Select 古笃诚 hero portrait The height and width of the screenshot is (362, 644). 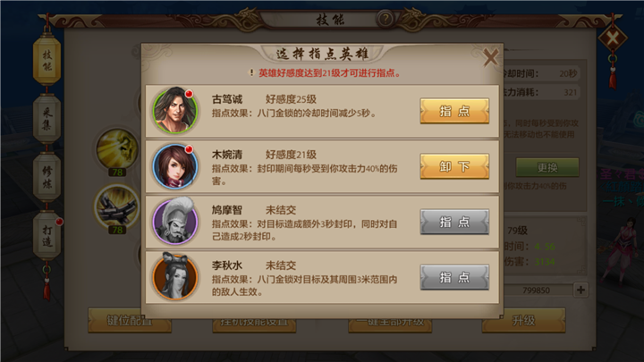click(x=175, y=111)
